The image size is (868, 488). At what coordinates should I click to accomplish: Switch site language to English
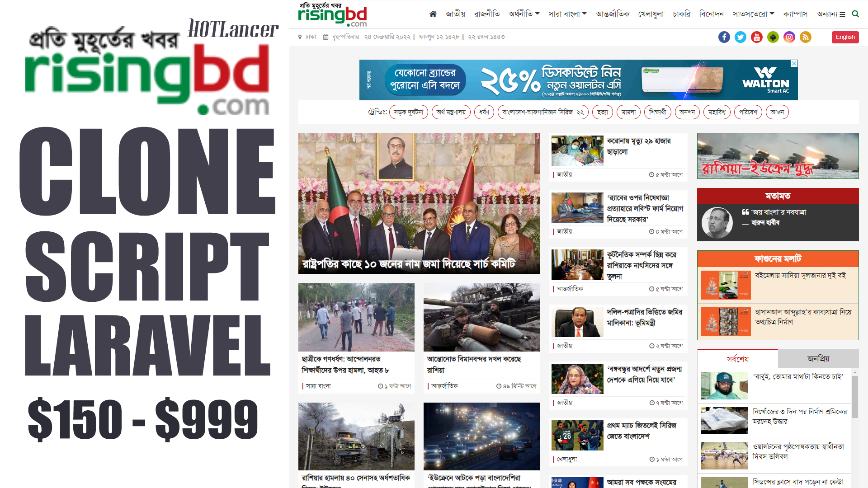(x=845, y=37)
